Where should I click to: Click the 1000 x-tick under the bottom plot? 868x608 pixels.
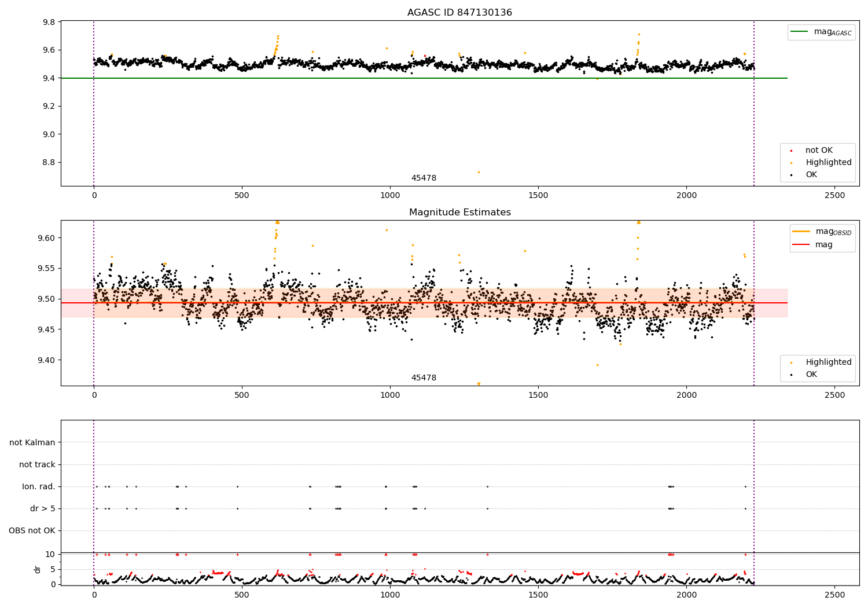click(390, 595)
